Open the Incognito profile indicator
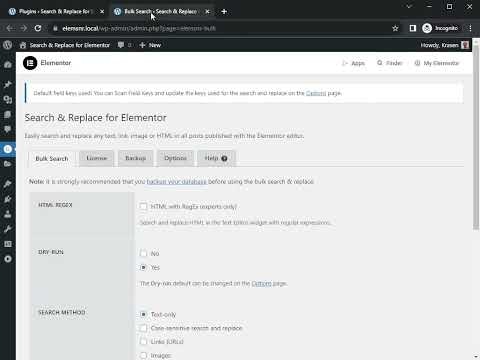Screen dimensions: 480x360 (x=440, y=28)
